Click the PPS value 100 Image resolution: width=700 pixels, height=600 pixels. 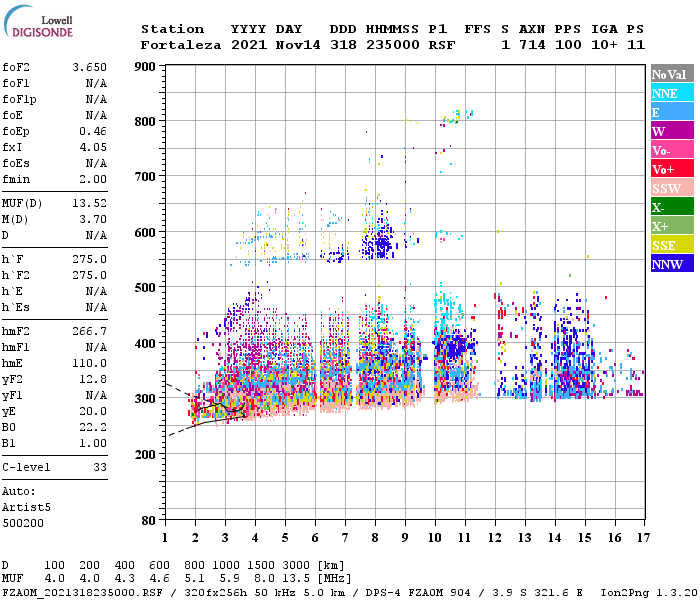[x=568, y=45]
